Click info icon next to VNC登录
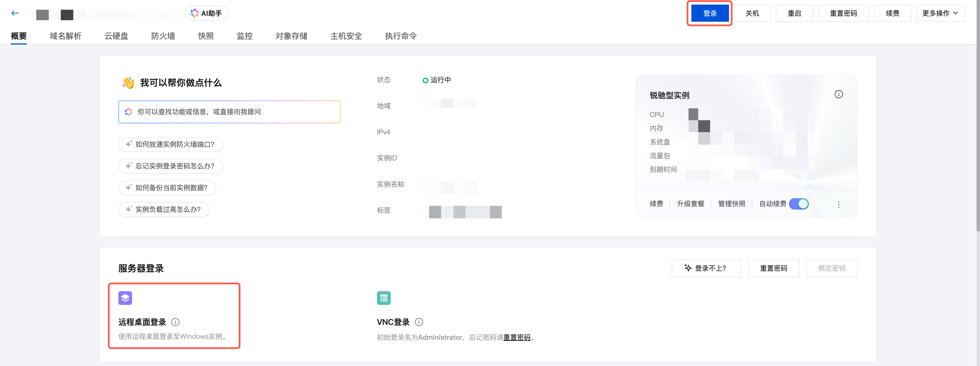 click(419, 322)
